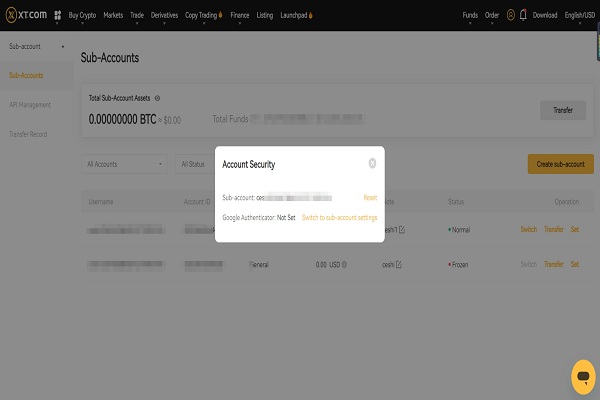Expand the Funds menu
This screenshot has width=600, height=400.
(x=470, y=15)
